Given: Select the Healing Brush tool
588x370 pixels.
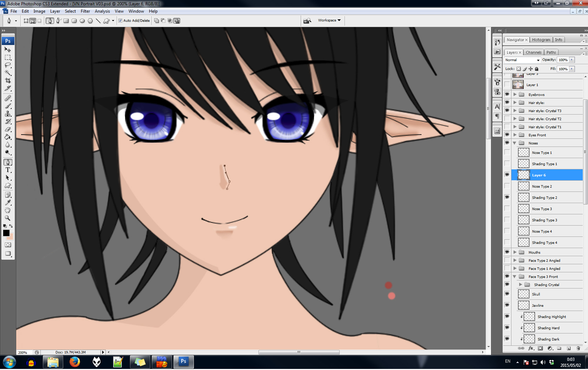Looking at the screenshot, I should pyautogui.click(x=8, y=98).
